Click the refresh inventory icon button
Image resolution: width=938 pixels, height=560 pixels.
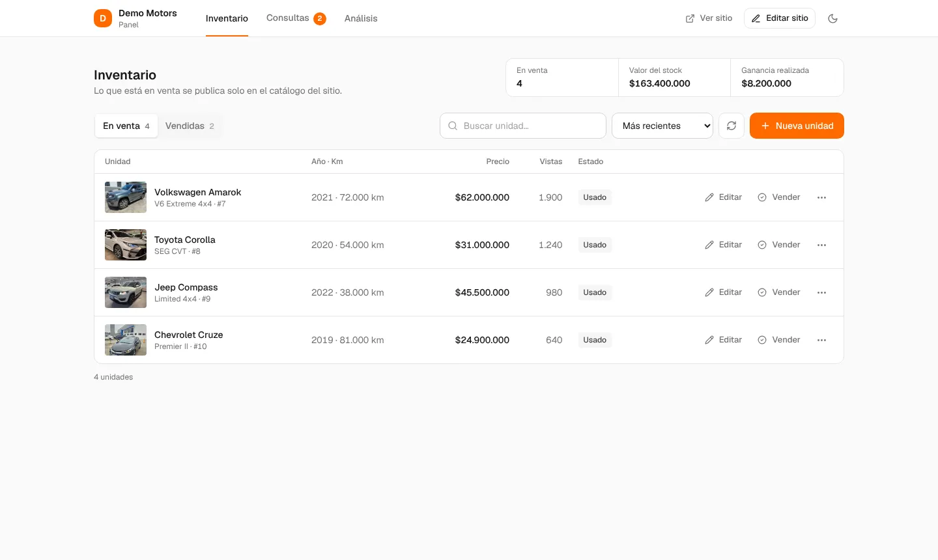[x=732, y=126]
